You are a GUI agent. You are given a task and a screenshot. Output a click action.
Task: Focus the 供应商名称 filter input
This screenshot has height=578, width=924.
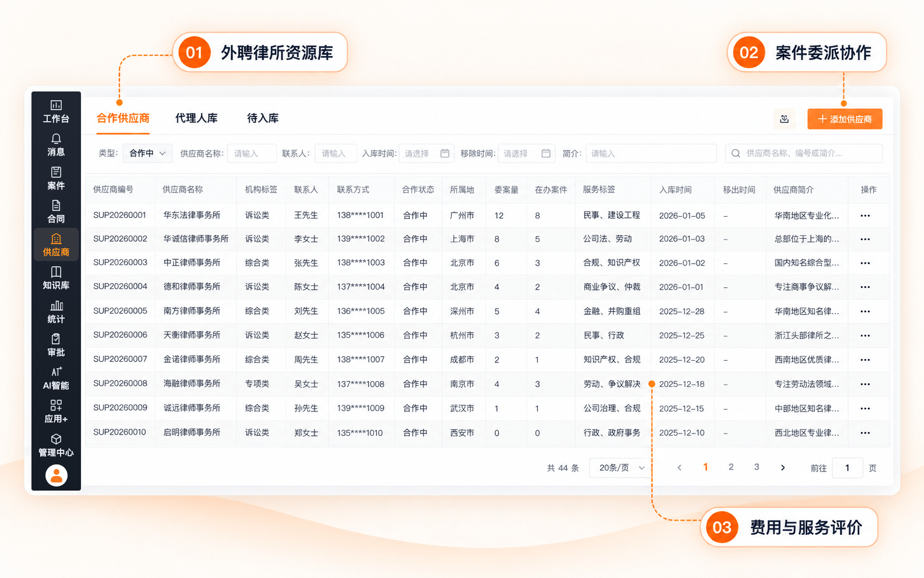(x=252, y=153)
